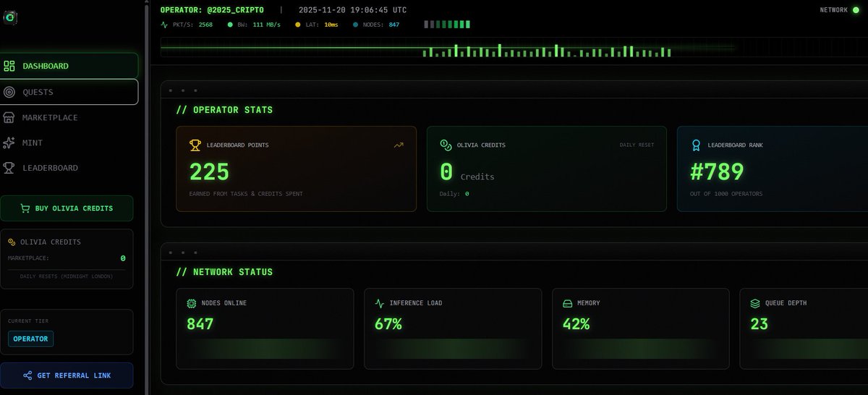Click the app logo in top-left corner
The width and height of the screenshot is (868, 395).
coord(9,17)
